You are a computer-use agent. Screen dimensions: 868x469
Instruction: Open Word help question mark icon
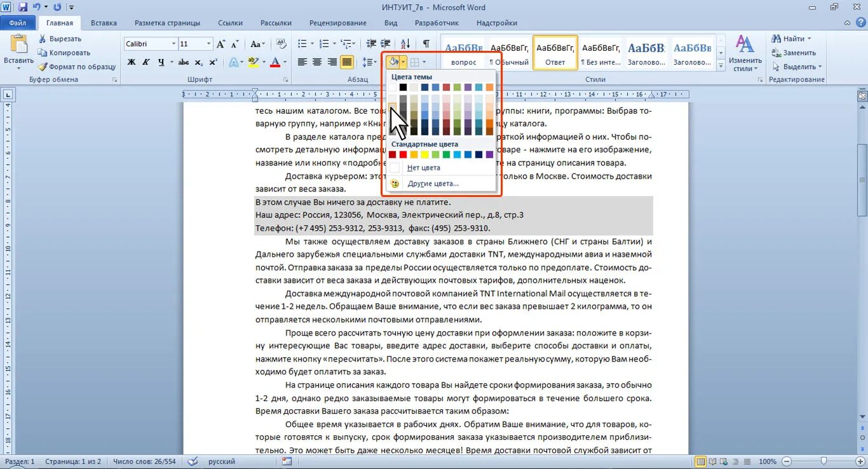tap(860, 23)
